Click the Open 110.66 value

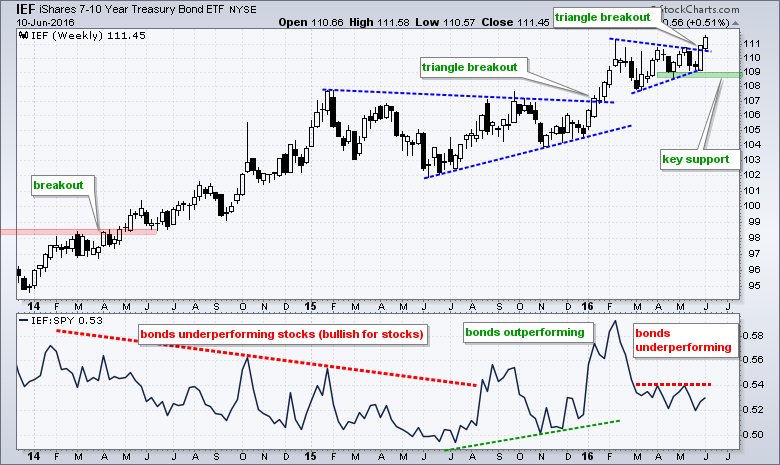(x=311, y=22)
